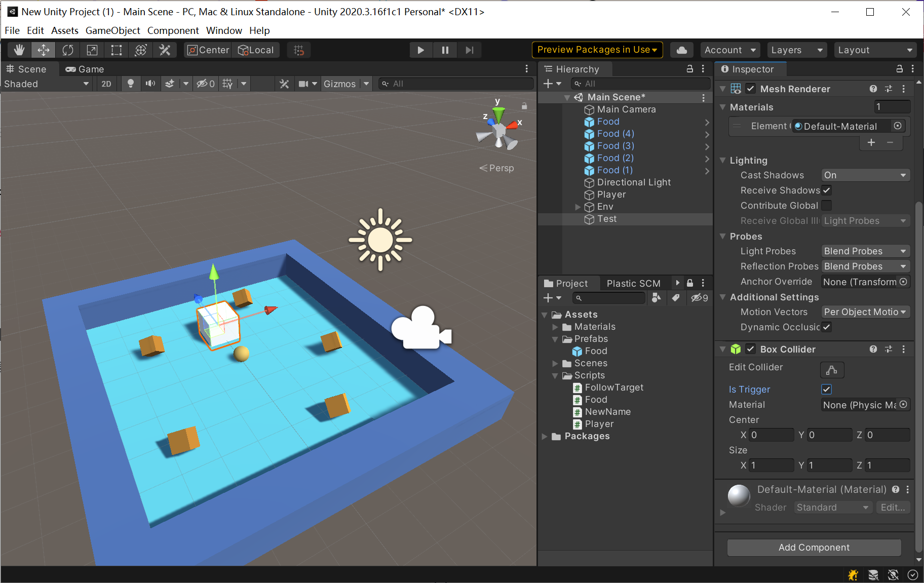The width and height of the screenshot is (924, 583).
Task: Lock the Hierarchy panel
Action: click(690, 69)
